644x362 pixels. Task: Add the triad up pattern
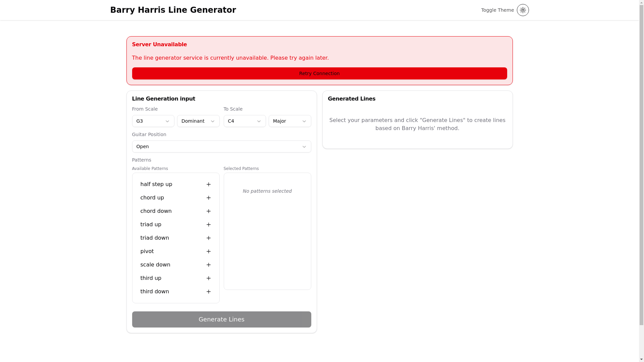pyautogui.click(x=208, y=225)
